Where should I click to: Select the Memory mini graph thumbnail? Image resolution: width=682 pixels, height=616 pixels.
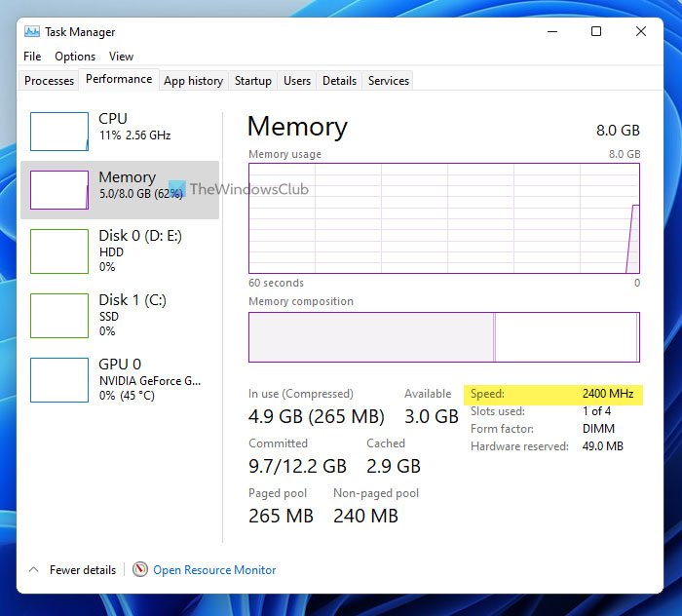point(59,190)
